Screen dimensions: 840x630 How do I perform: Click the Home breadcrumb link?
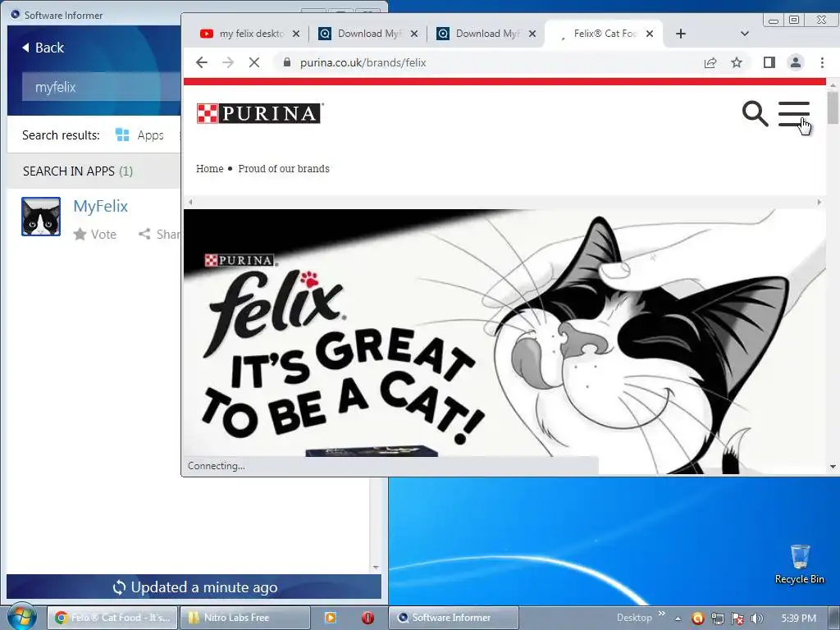pos(209,169)
